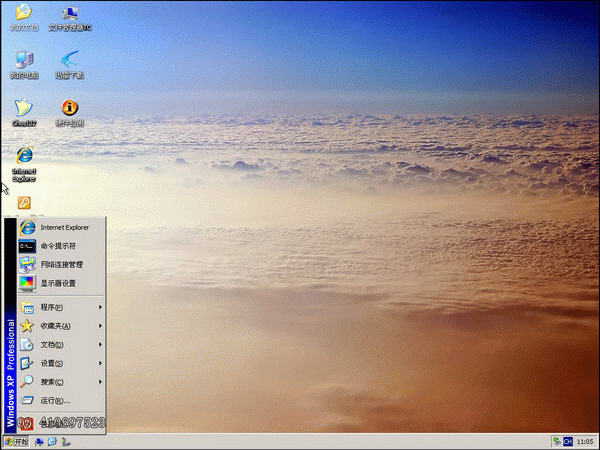
Task: Open 命令提示符 from the Start menu
Action: point(58,246)
